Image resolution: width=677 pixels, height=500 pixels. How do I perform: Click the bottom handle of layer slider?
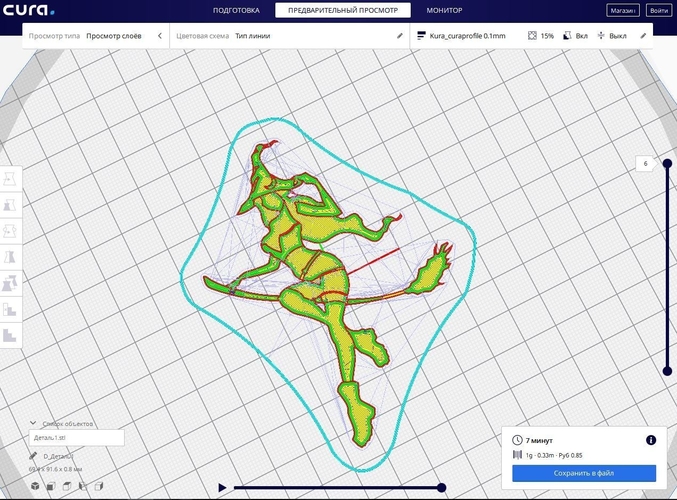click(x=667, y=370)
